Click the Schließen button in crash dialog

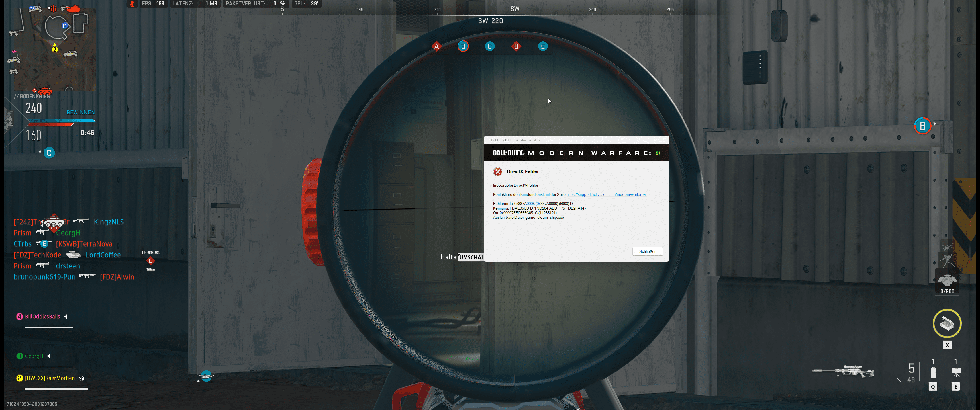pos(648,251)
